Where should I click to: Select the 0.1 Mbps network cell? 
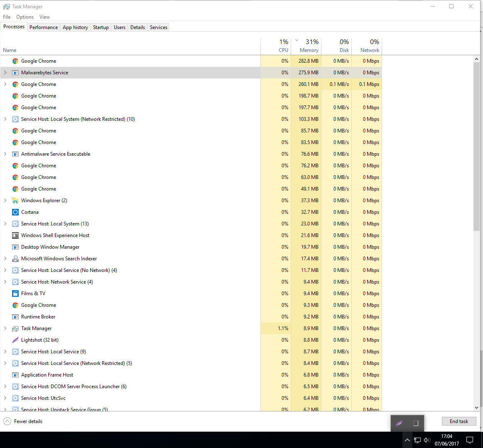tap(367, 84)
